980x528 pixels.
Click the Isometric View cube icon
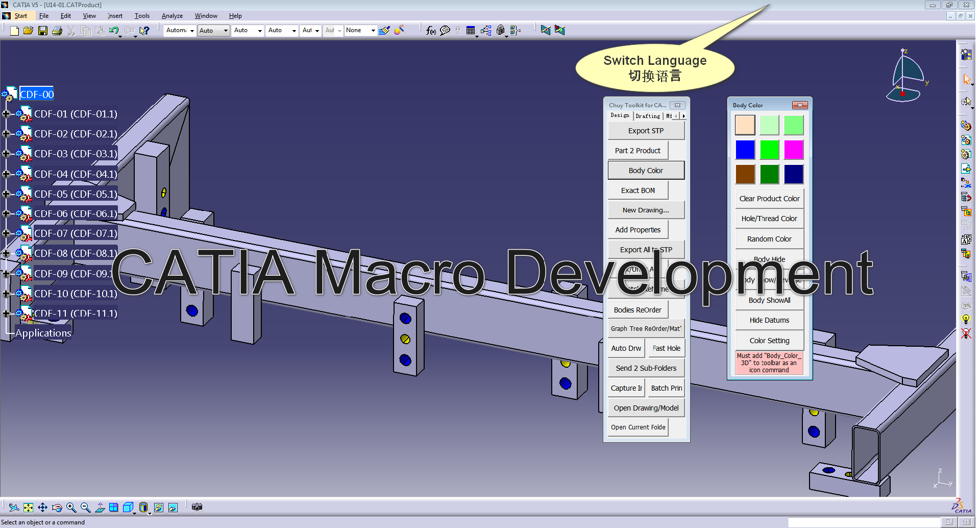128,507
